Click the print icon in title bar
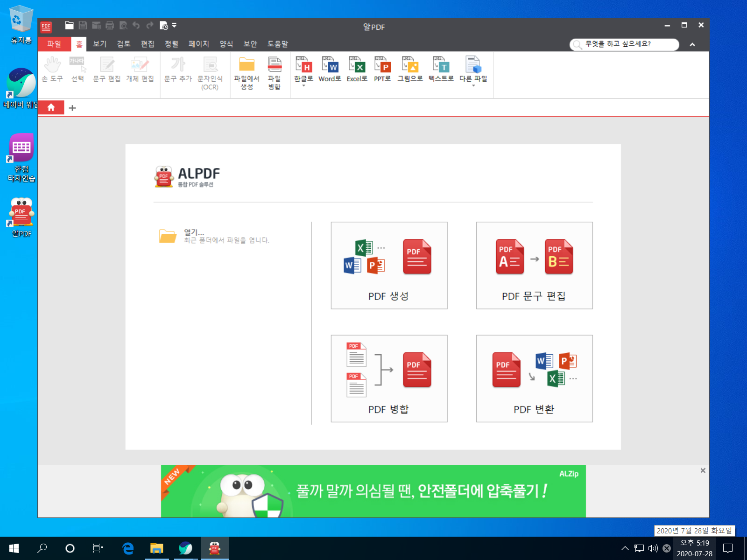Screen dimensions: 747x560 [110, 25]
